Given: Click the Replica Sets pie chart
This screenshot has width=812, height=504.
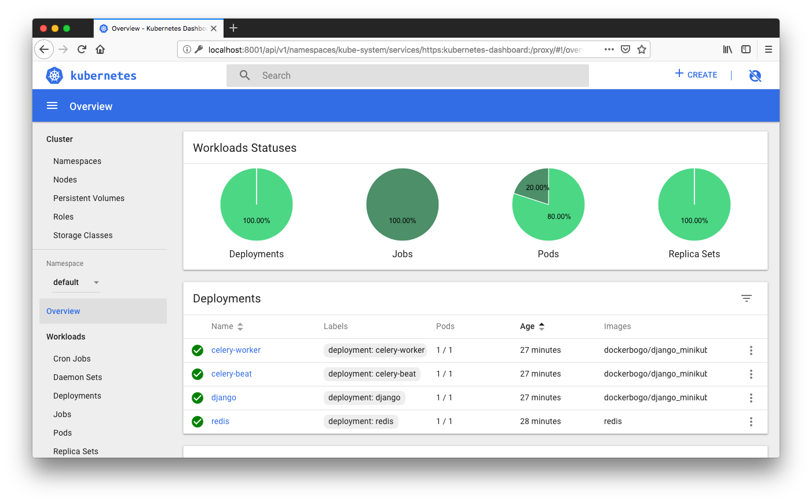Looking at the screenshot, I should point(694,204).
